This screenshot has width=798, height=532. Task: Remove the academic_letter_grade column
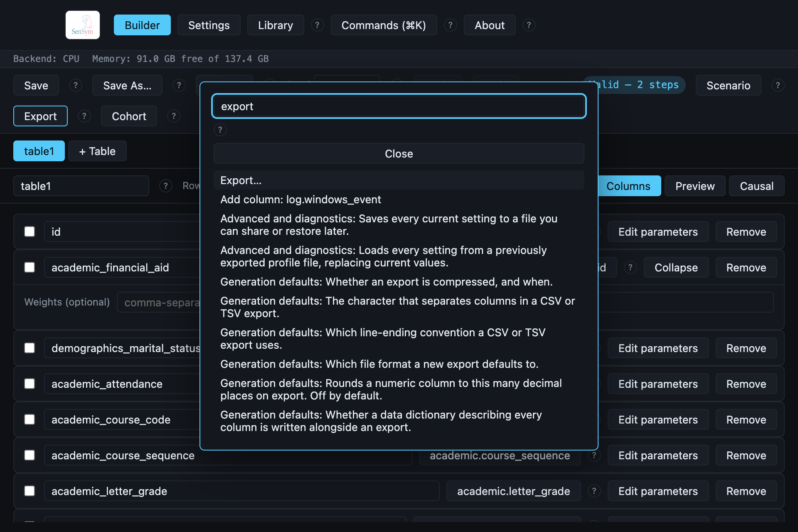(746, 491)
